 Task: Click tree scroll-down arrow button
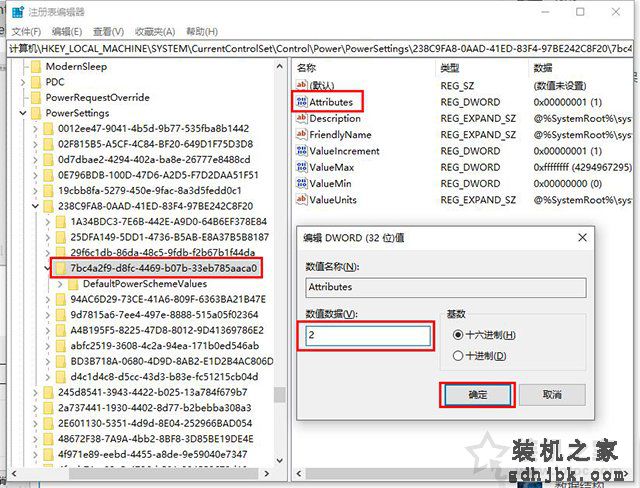click(280, 460)
